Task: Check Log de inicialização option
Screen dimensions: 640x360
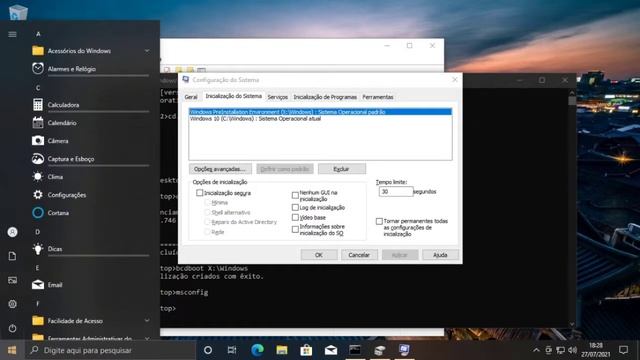Action: click(295, 207)
